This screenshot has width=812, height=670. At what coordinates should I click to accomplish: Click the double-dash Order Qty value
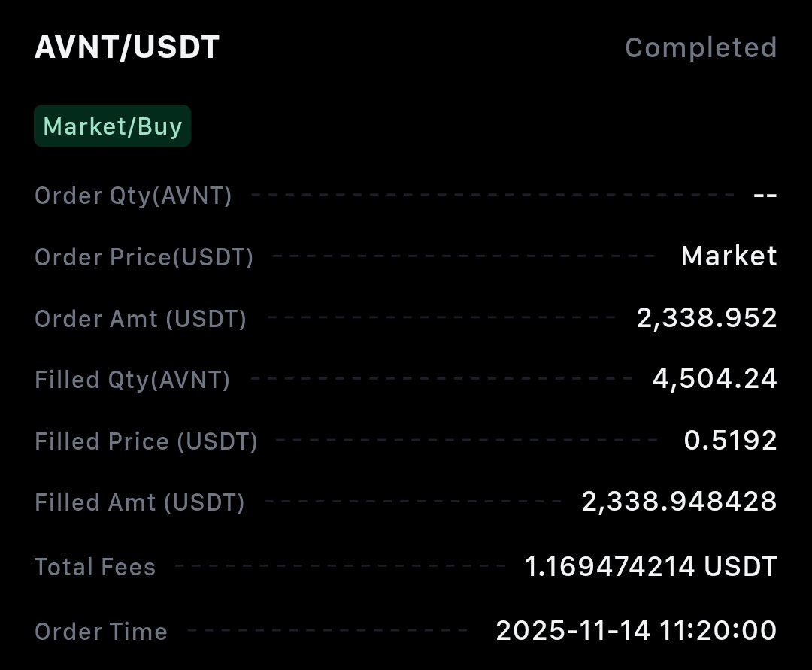pos(765,195)
